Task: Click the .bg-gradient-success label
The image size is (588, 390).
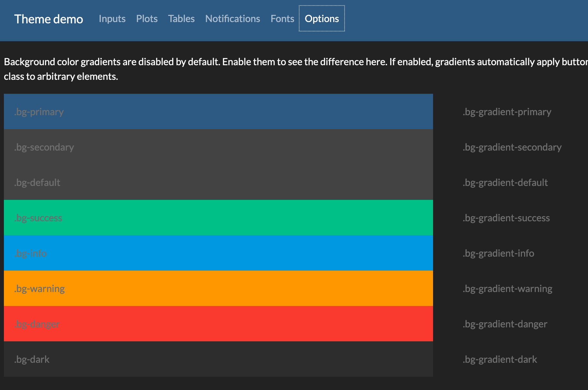Action: click(506, 218)
